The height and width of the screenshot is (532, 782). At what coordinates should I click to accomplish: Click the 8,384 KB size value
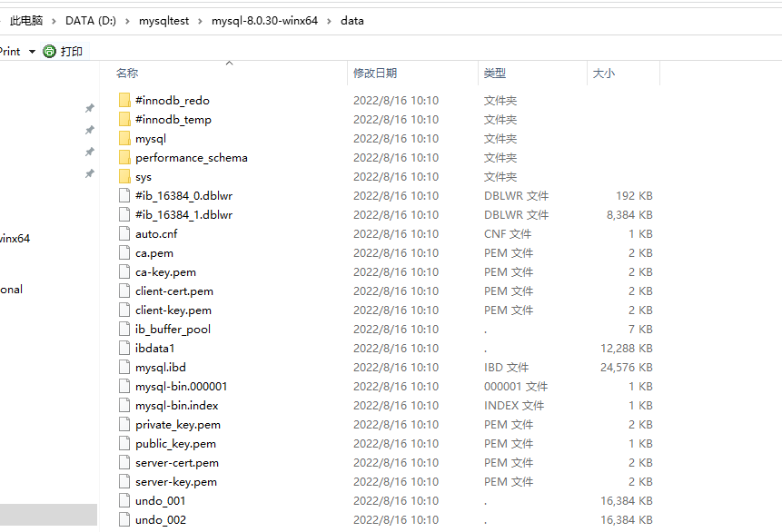click(x=629, y=215)
